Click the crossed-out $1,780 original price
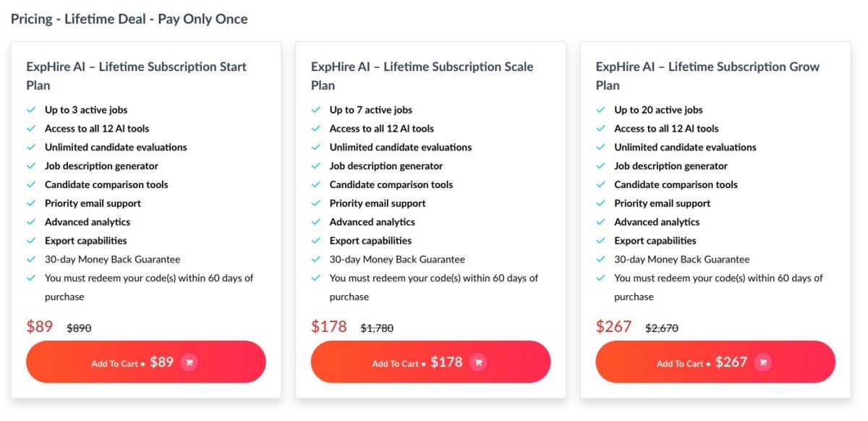 377,328
